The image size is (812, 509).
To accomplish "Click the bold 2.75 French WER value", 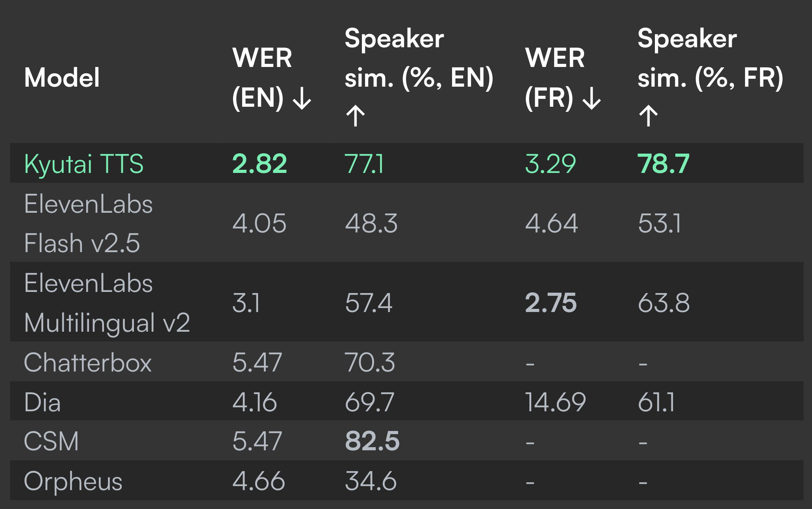I will coord(551,303).
